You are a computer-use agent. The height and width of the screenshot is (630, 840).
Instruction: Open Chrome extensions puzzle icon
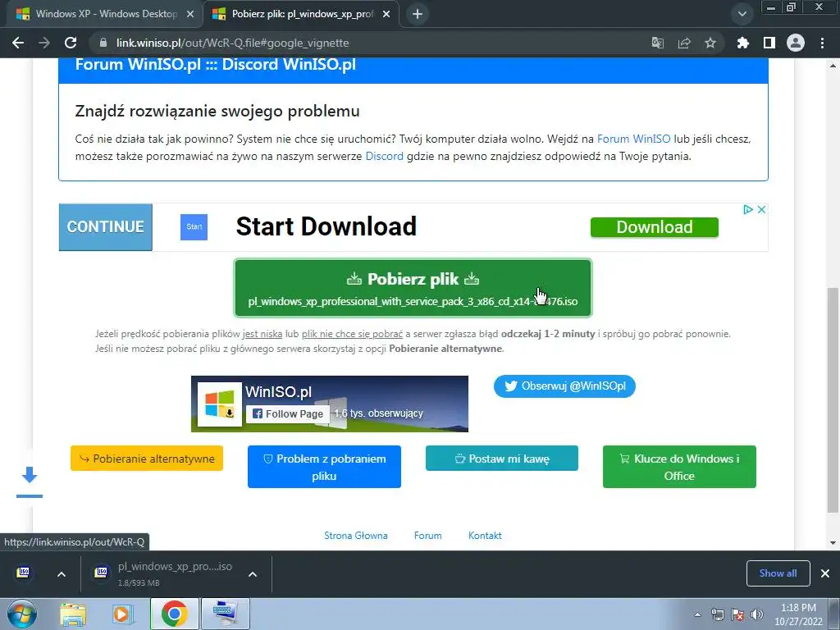(x=742, y=43)
